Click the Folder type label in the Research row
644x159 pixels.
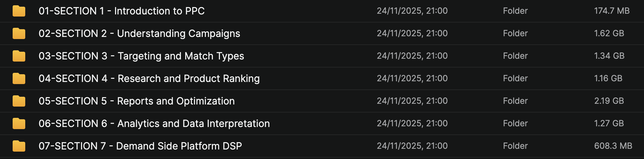click(515, 78)
